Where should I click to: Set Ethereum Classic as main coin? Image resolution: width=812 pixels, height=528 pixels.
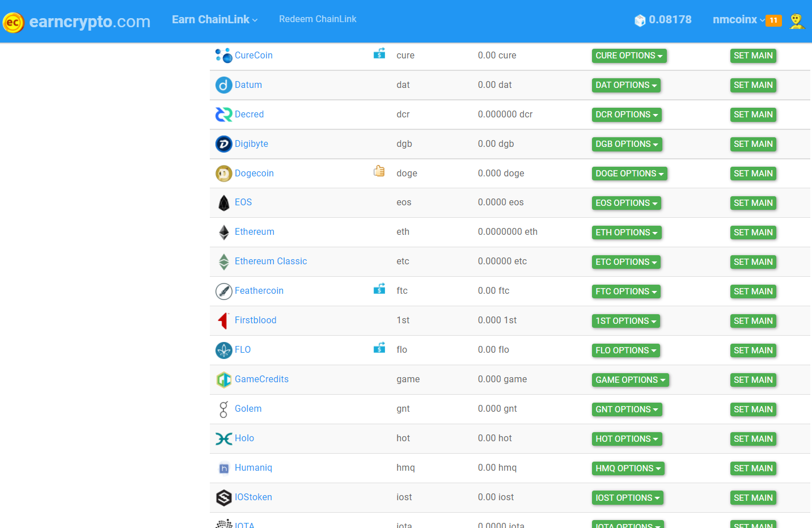click(753, 262)
